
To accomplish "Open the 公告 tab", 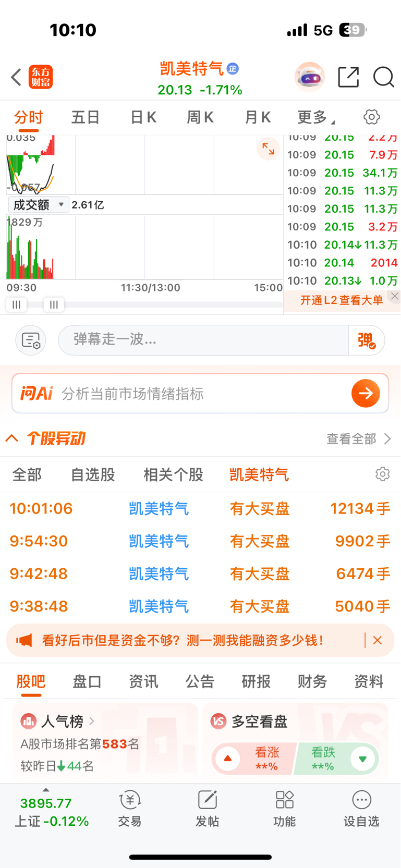I will (200, 681).
